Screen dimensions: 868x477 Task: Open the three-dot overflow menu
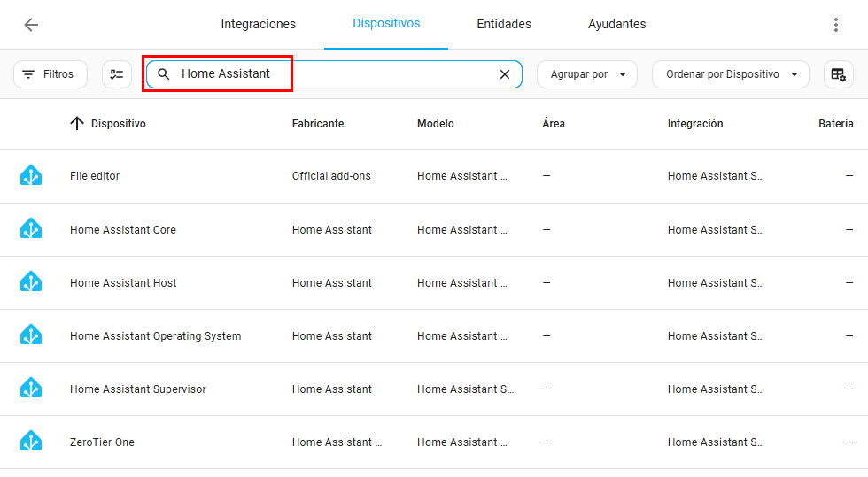coord(835,25)
